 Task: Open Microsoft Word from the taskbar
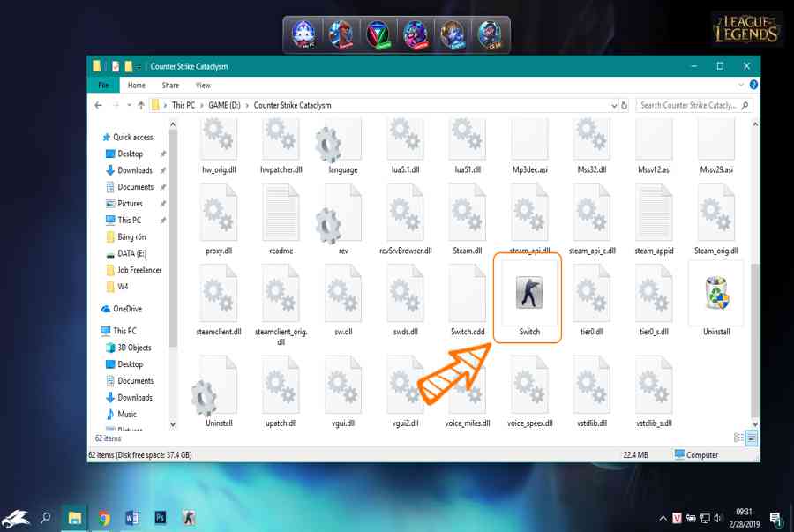(x=132, y=518)
